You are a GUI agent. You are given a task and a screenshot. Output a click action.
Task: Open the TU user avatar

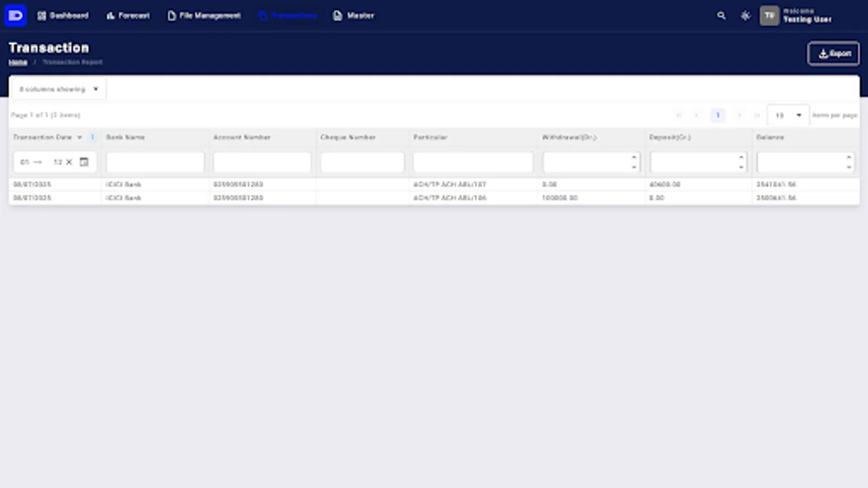click(769, 16)
